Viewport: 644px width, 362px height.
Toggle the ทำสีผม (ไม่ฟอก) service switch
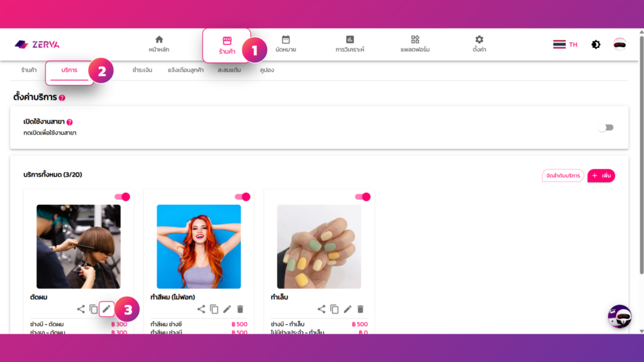(x=243, y=197)
